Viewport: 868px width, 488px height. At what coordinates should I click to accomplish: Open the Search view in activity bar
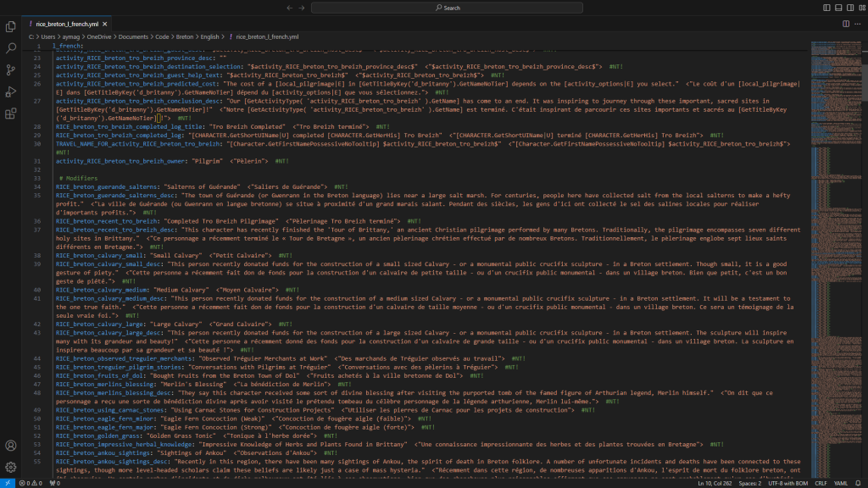click(11, 48)
